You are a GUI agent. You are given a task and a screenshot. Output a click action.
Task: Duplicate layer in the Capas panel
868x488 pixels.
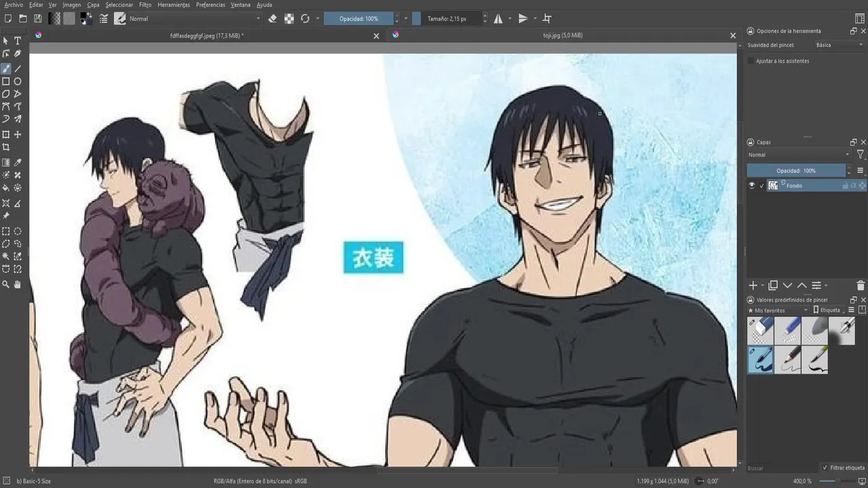pos(773,285)
